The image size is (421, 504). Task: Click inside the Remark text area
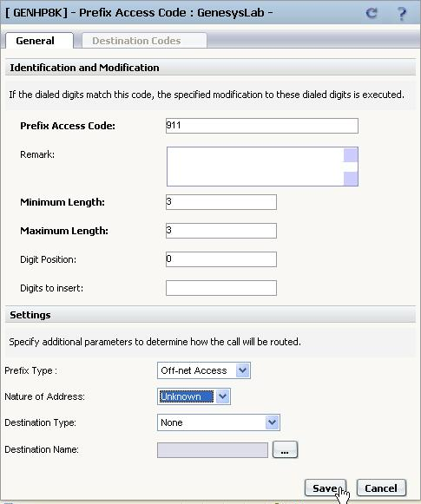[x=255, y=167]
